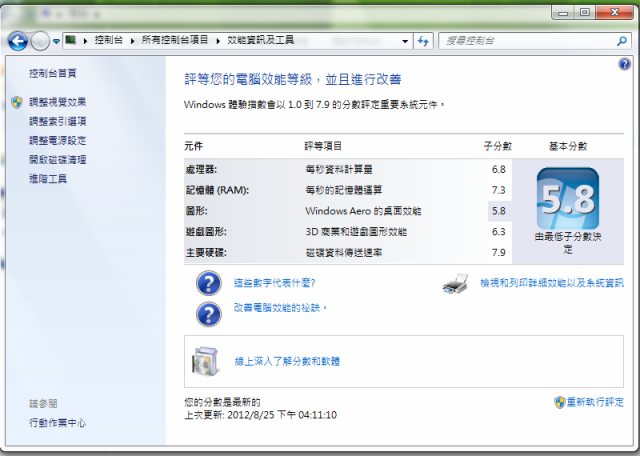640x456 pixels.
Task: Click the 上次更新 2012/8/25 timestamp
Action: [260, 415]
